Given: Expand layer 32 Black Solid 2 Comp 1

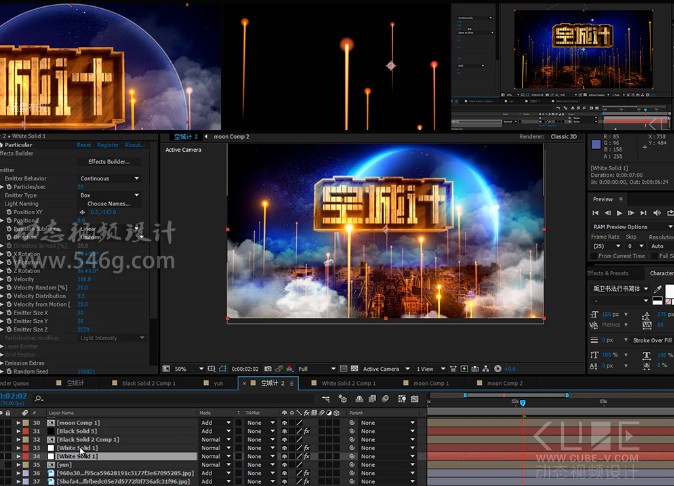Looking at the screenshot, I should 18,440.
